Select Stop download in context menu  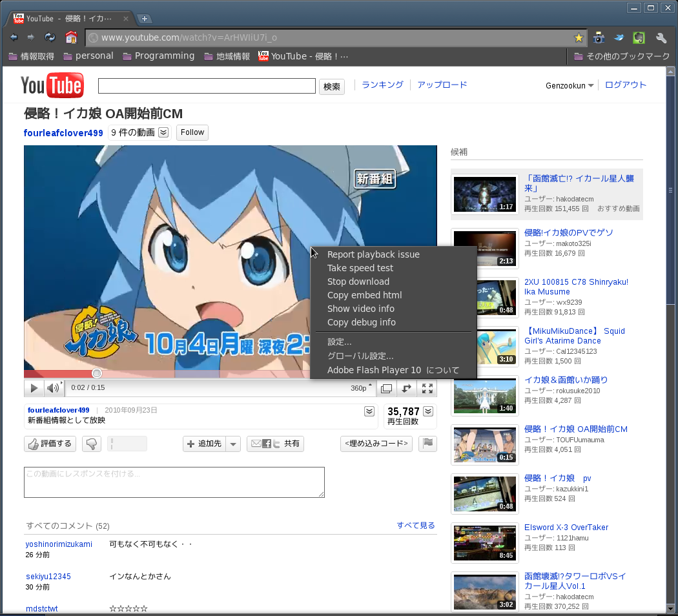[x=393, y=282]
